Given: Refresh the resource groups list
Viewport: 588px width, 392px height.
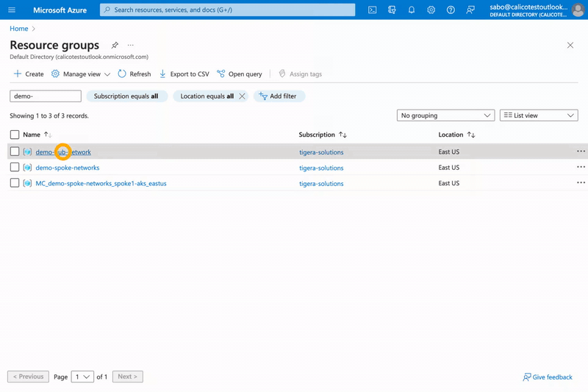Looking at the screenshot, I should coord(135,74).
